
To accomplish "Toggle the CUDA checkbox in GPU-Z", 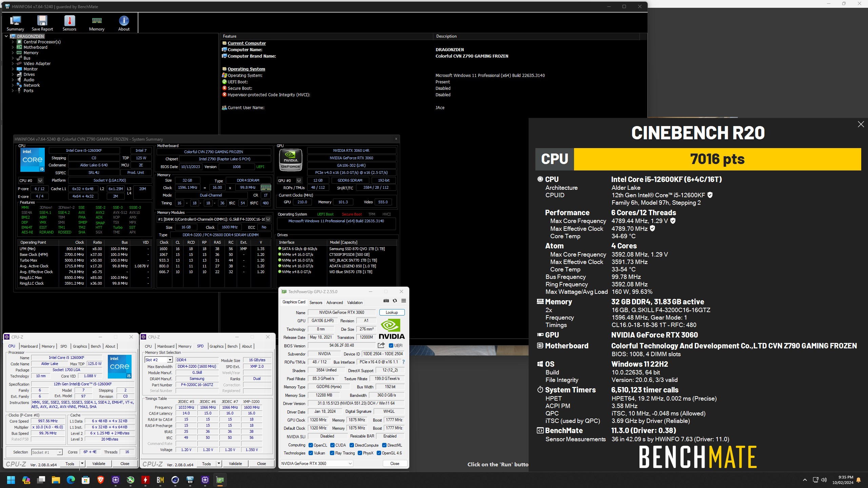I will click(332, 445).
